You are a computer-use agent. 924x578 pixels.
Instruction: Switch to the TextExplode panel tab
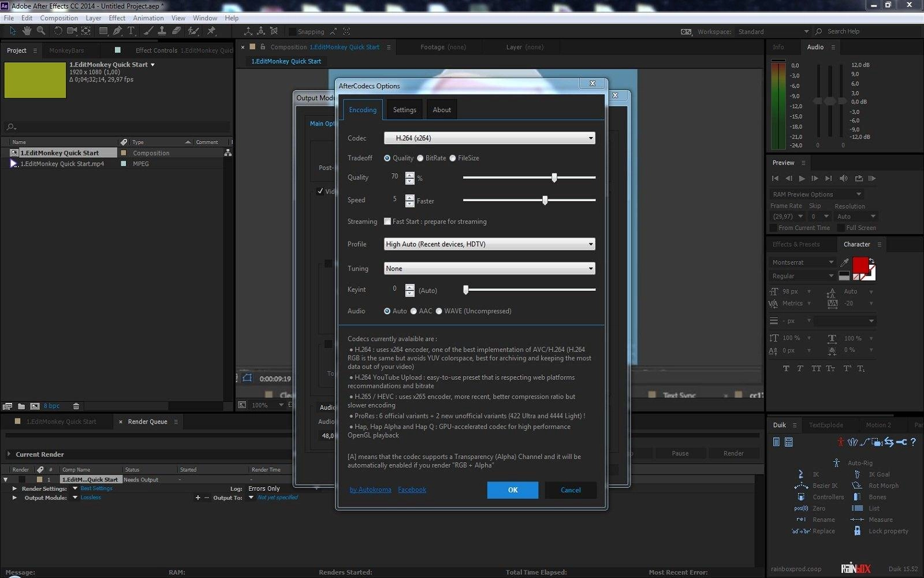[x=826, y=425]
